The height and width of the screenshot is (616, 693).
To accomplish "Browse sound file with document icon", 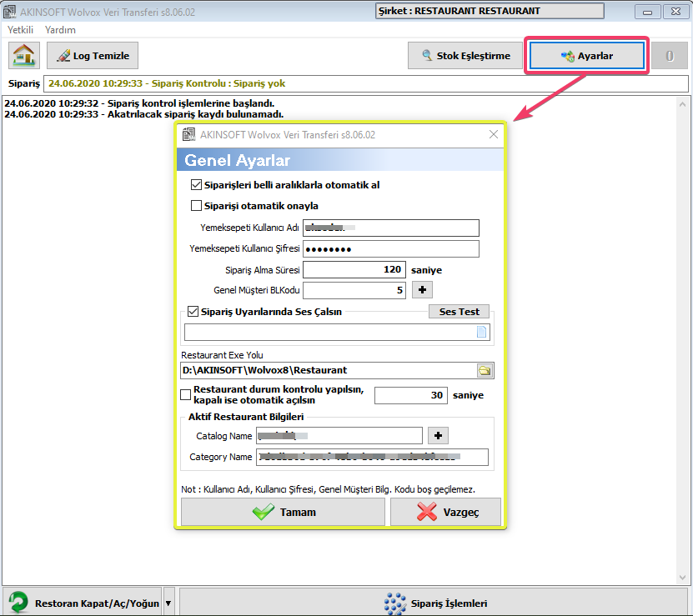I will coord(481,332).
